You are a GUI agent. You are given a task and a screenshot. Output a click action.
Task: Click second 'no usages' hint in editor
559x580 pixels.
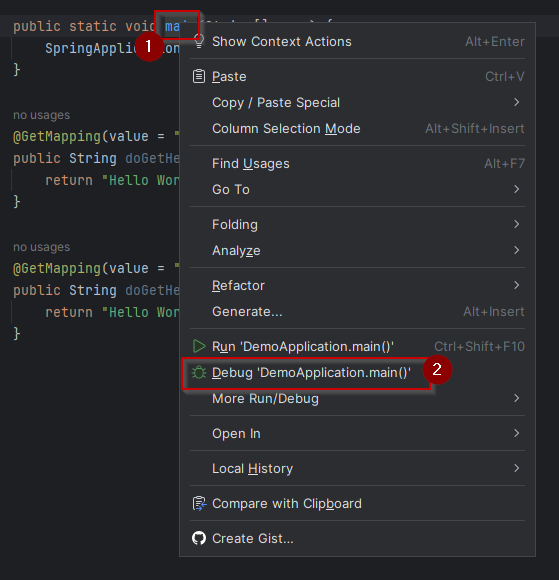tap(41, 247)
